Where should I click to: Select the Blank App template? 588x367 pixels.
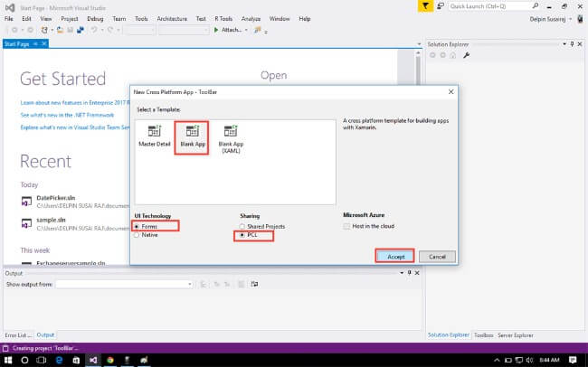click(x=193, y=136)
